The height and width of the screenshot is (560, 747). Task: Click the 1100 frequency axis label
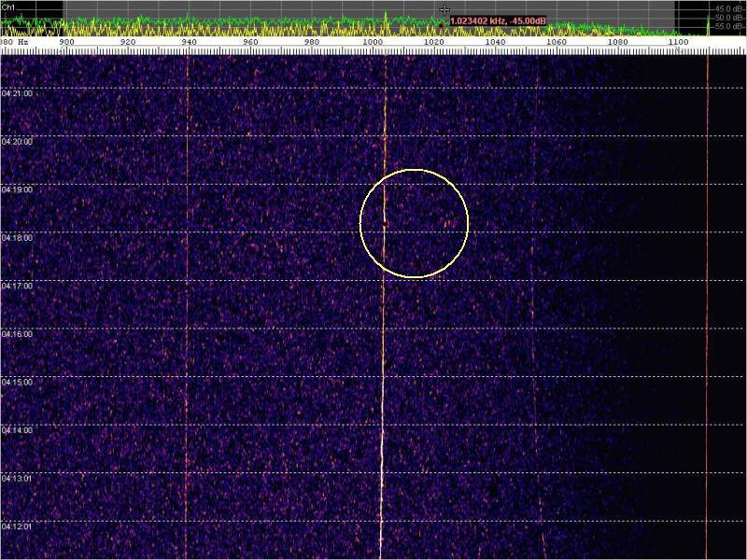tap(679, 43)
